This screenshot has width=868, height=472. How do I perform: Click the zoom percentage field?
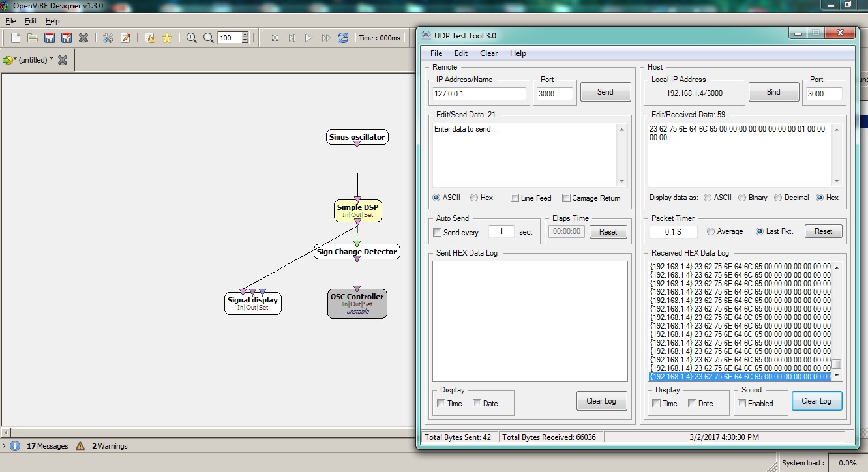tap(230, 38)
